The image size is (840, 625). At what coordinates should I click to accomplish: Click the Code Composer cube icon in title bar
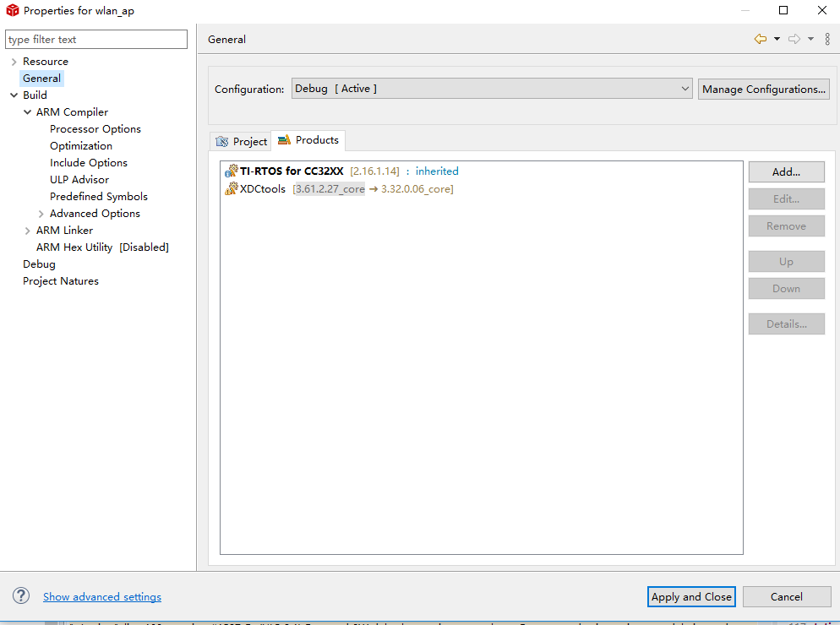(13, 10)
